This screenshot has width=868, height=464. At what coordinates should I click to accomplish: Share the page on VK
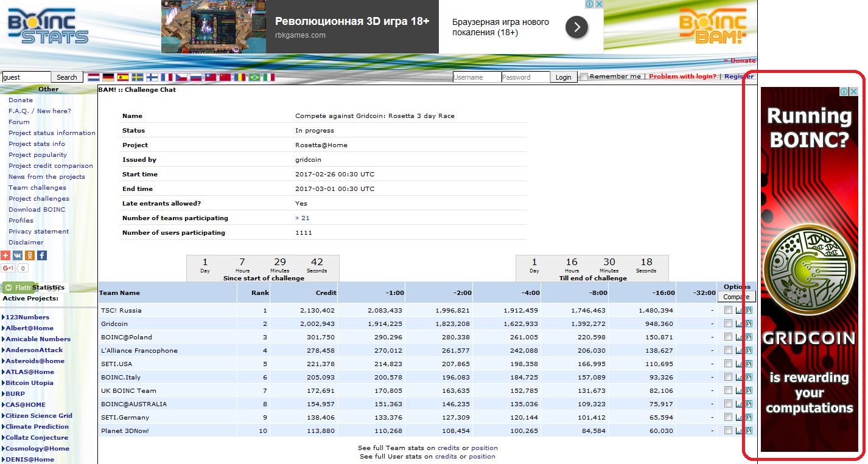tap(18, 255)
